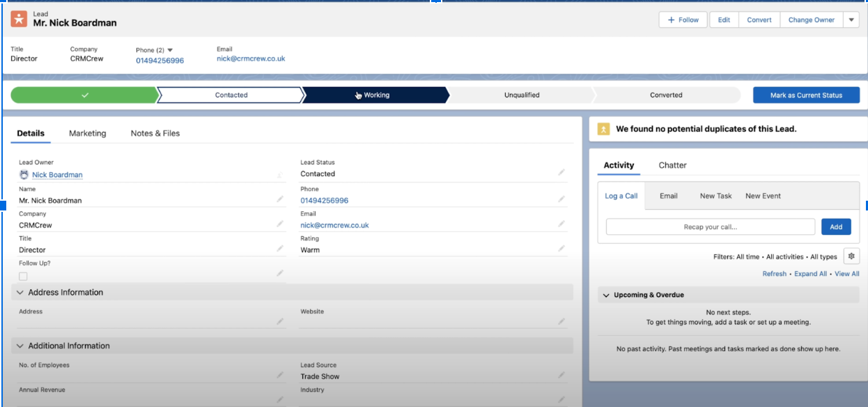Click the green checkmark stage on the path

point(85,95)
